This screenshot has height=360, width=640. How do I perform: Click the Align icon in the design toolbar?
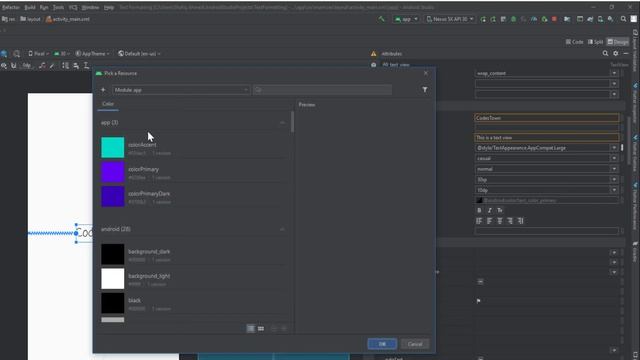click(x=76, y=65)
